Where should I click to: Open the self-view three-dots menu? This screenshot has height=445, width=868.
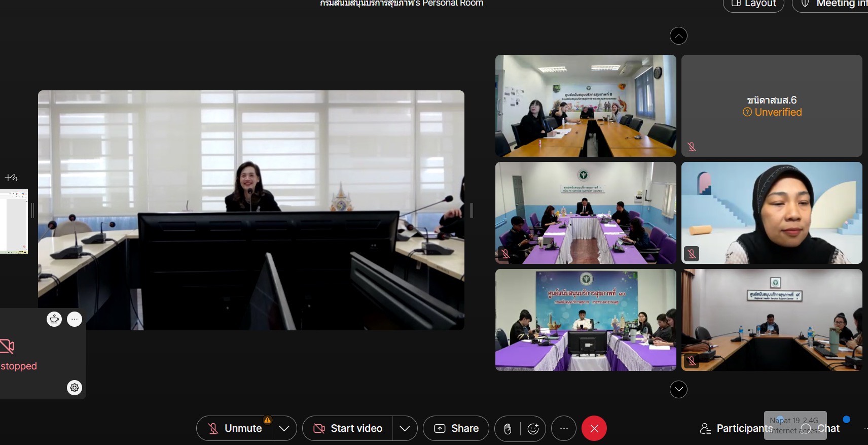pos(75,319)
